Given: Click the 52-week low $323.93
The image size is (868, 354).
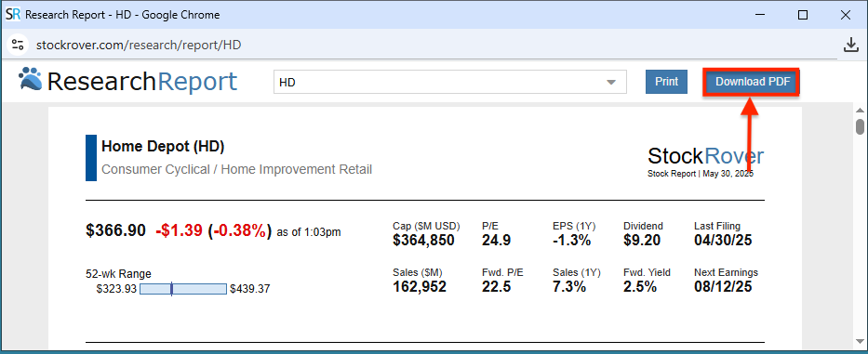Looking at the screenshot, I should pyautogui.click(x=116, y=289).
